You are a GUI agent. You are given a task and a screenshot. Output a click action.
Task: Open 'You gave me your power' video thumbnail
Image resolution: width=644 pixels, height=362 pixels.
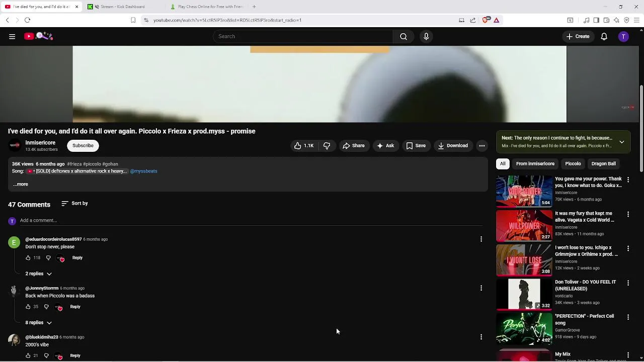pos(524,191)
